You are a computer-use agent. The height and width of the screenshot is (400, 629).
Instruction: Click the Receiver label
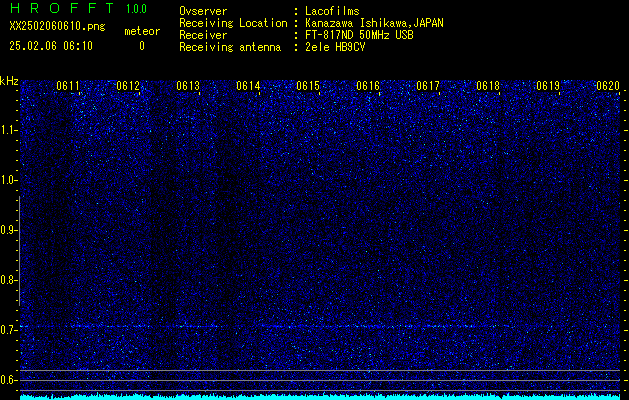pyautogui.click(x=203, y=35)
